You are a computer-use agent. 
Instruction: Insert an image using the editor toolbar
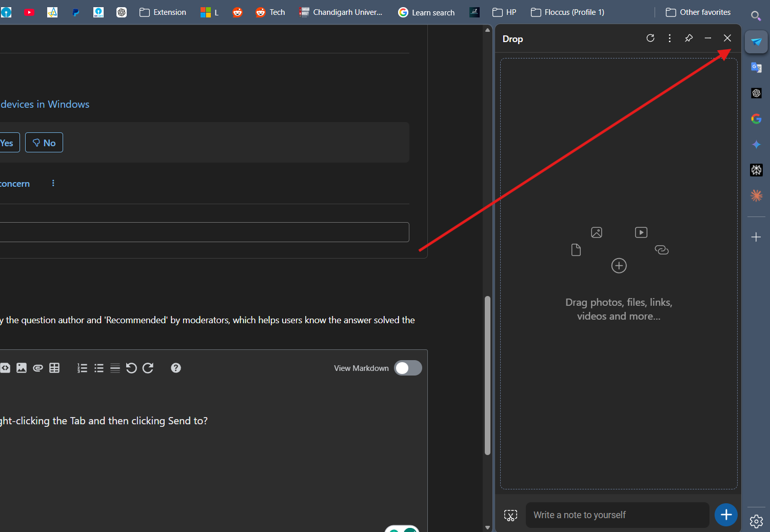22,368
